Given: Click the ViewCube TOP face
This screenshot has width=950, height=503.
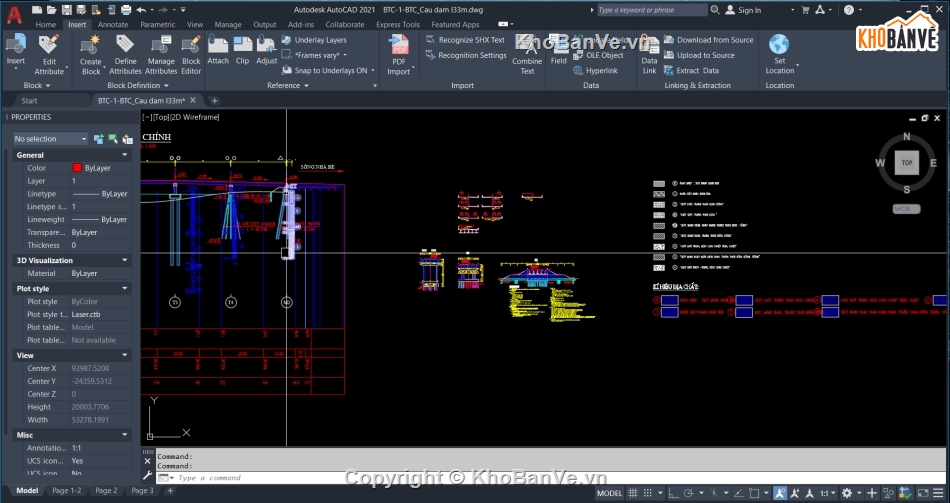Looking at the screenshot, I should click(x=906, y=162).
